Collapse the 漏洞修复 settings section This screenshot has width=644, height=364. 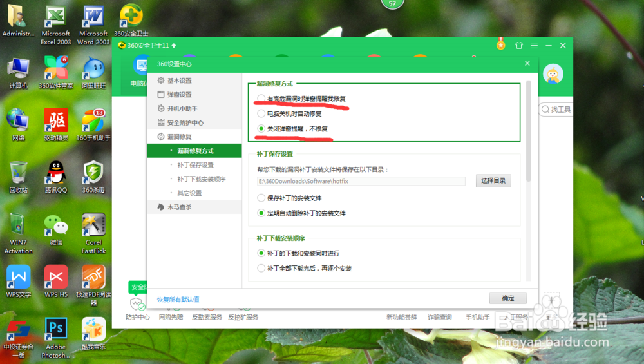pyautogui.click(x=194, y=137)
